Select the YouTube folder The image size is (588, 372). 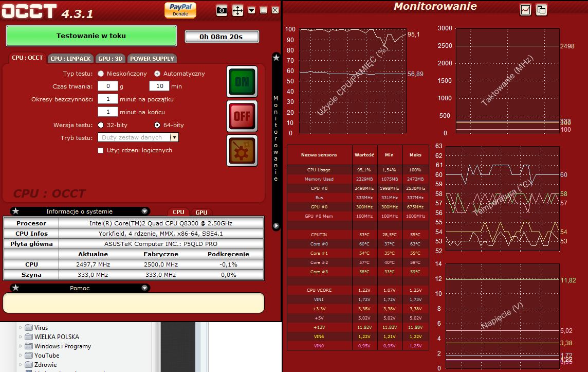click(x=46, y=355)
